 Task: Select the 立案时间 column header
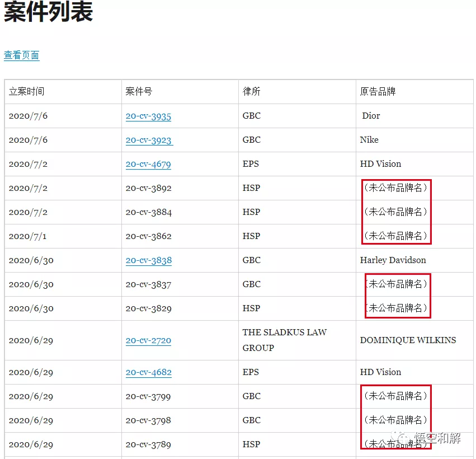pos(27,92)
